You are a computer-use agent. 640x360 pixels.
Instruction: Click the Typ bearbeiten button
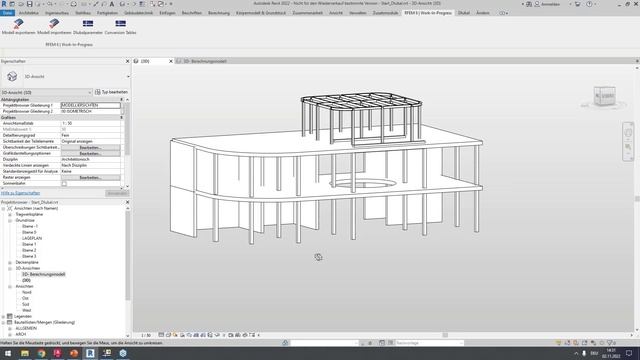111,92
